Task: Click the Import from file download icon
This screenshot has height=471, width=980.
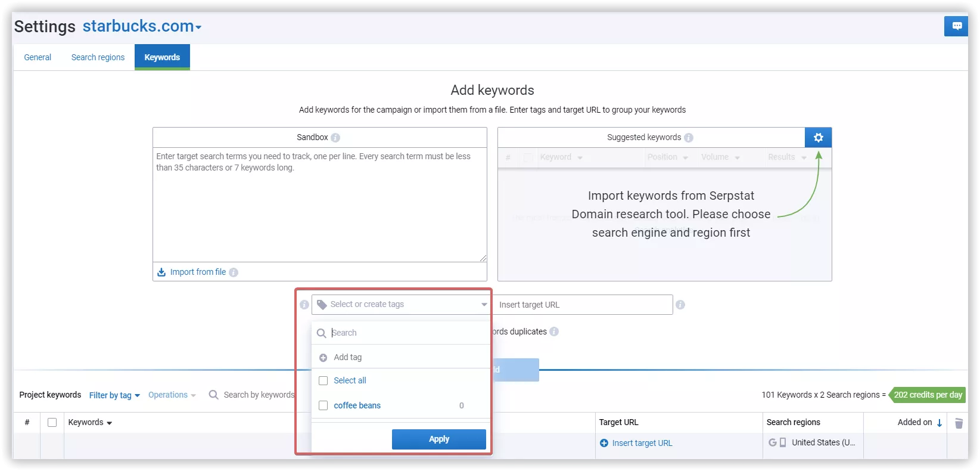Action: tap(161, 272)
